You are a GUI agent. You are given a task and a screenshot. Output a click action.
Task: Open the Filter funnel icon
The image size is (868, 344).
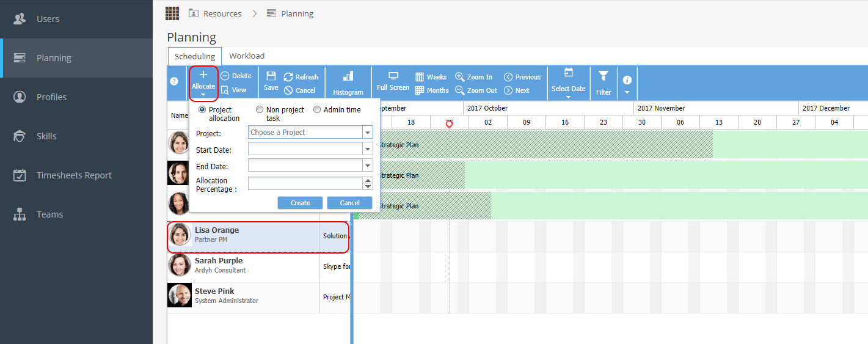[604, 76]
